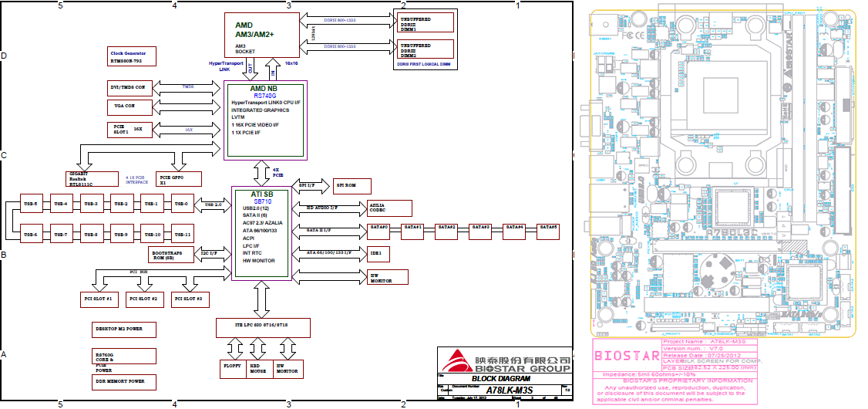The height and width of the screenshot is (409, 868).
Task: Select the UNBUFFERED DDRIII DIMM2 block
Action: click(426, 49)
